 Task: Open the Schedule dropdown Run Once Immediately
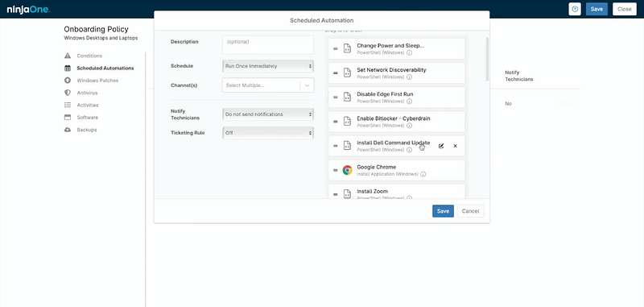[268, 66]
